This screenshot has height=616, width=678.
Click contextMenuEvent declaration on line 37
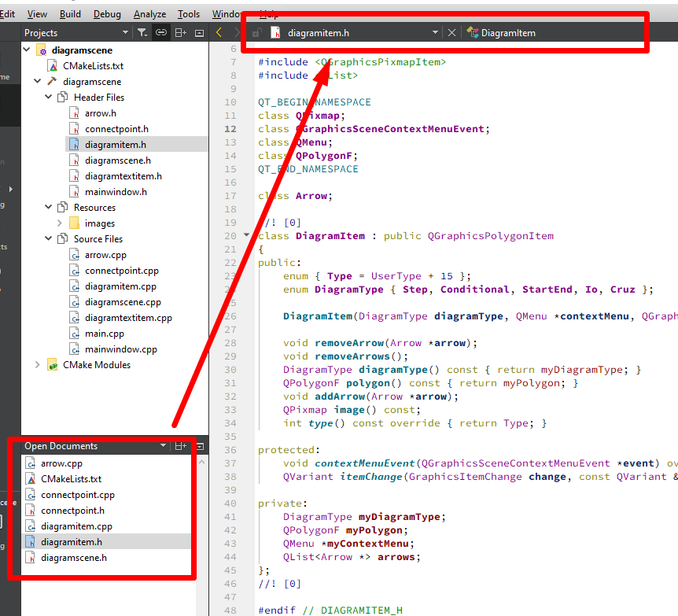click(x=364, y=463)
